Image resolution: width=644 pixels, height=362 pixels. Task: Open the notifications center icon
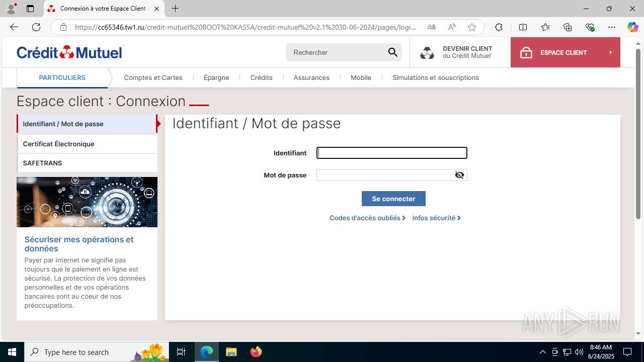pos(627,352)
